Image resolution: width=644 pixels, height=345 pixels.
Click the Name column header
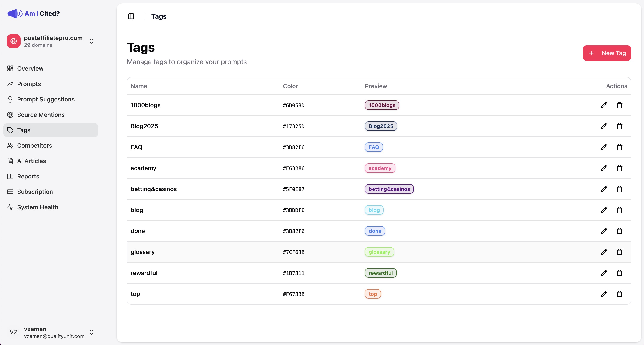coord(139,86)
